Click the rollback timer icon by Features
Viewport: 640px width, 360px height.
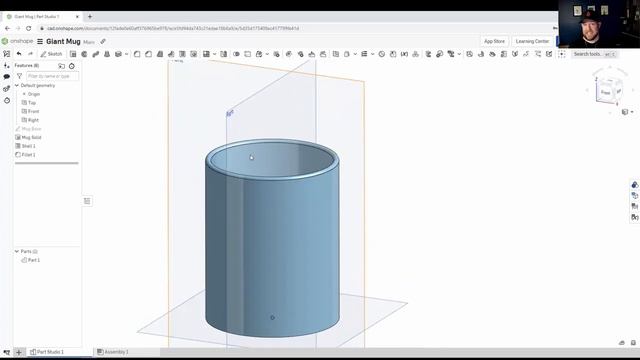coord(72,66)
